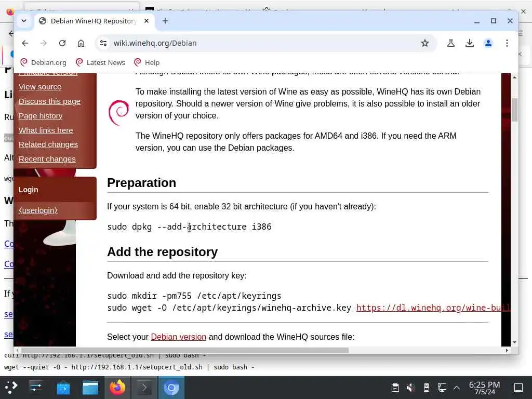Click the userlogin link
This screenshot has width=532, height=399.
coord(38,210)
